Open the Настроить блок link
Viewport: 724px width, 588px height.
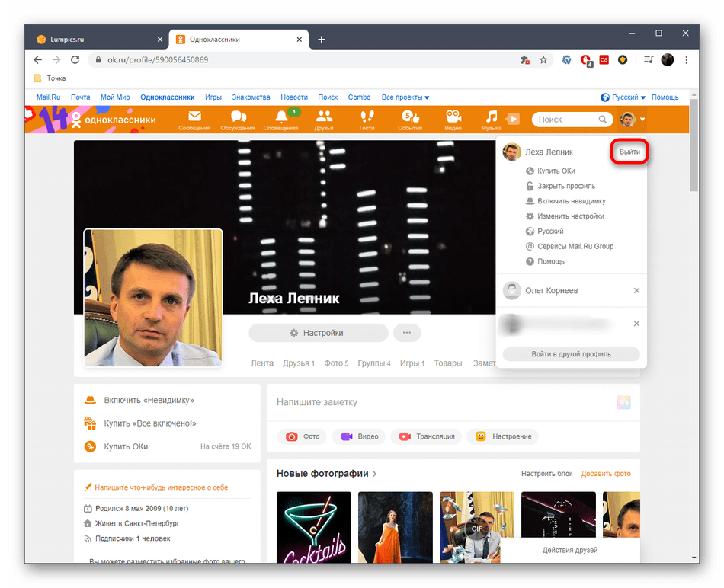click(x=546, y=473)
